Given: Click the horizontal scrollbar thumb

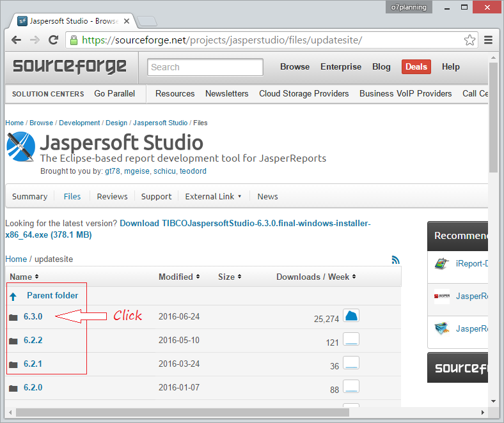Looking at the screenshot, I should (182, 412).
